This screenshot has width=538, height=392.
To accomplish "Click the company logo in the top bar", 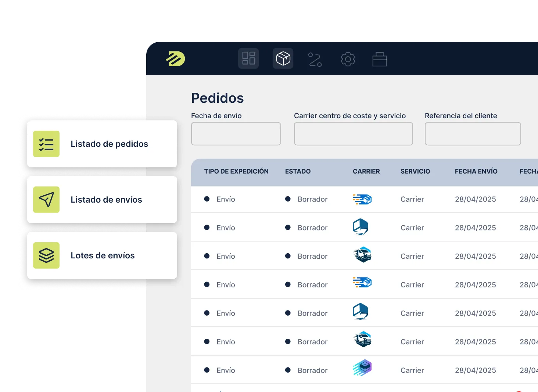I will pos(176,59).
